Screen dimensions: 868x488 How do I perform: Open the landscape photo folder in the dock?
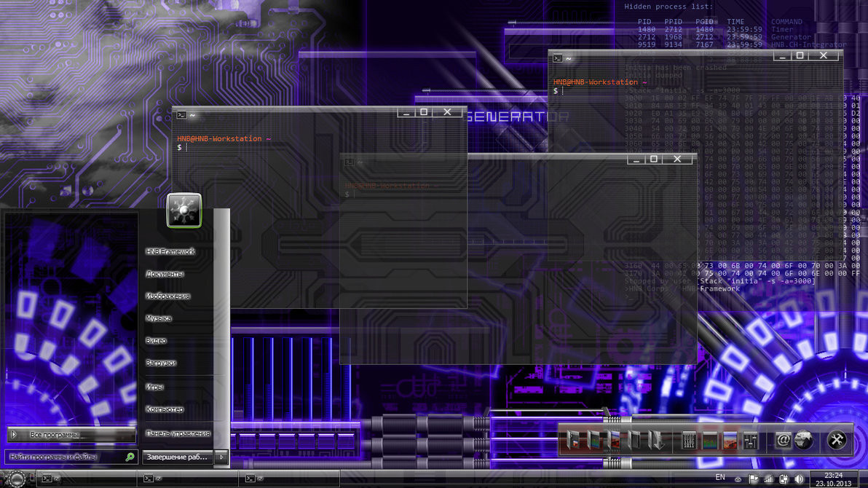click(614, 441)
